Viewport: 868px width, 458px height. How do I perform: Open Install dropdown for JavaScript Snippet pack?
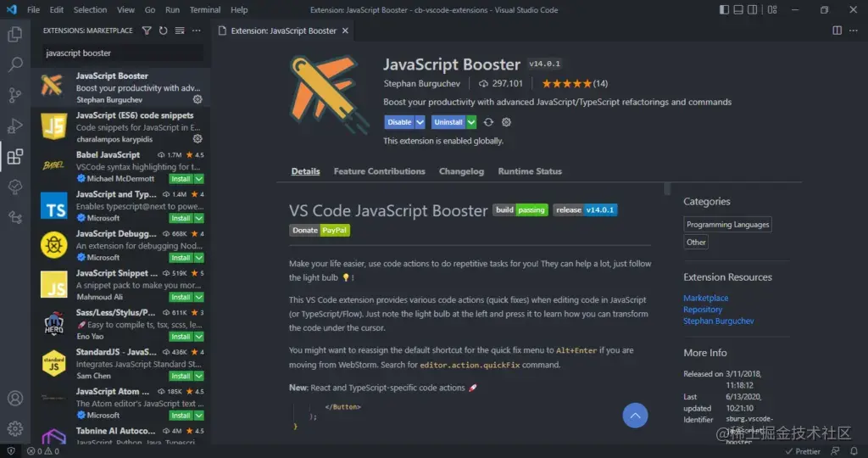pos(198,297)
